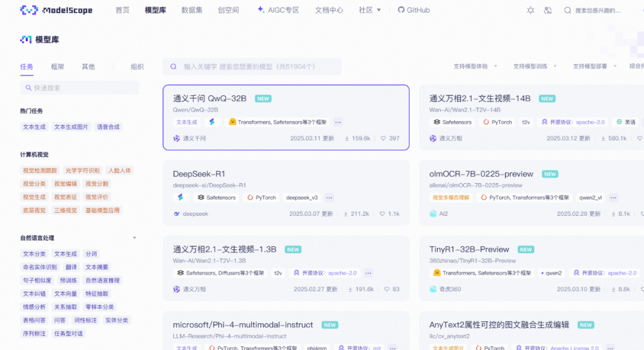Click ellipsis on 通义万相2.1-文生视频-1.3B card
Viewport: 644px width, 350px height.
(x=368, y=272)
